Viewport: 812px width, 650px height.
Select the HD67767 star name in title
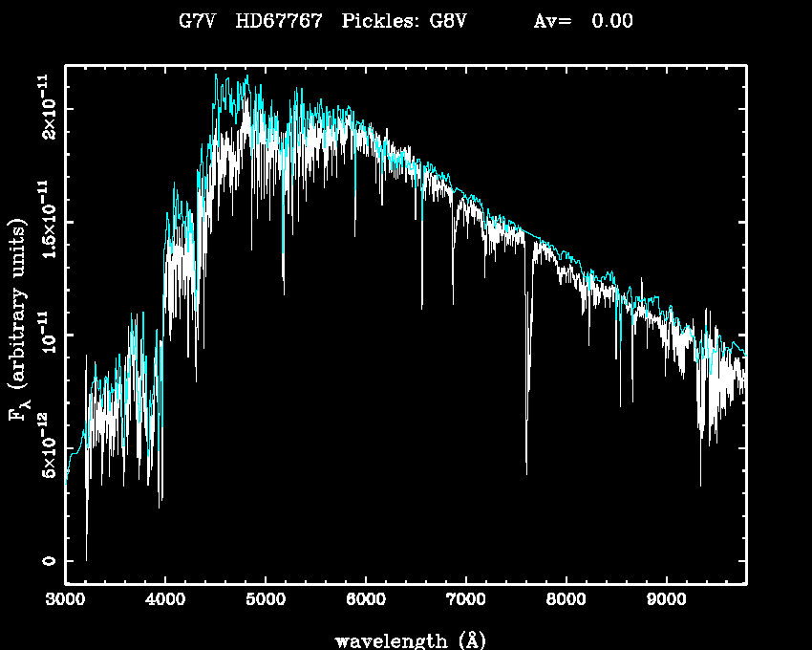click(279, 21)
